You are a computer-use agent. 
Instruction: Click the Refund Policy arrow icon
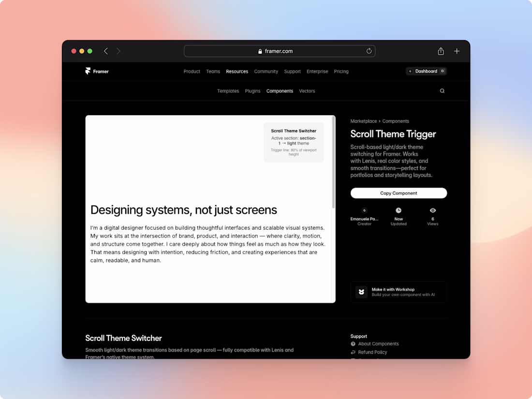point(353,352)
